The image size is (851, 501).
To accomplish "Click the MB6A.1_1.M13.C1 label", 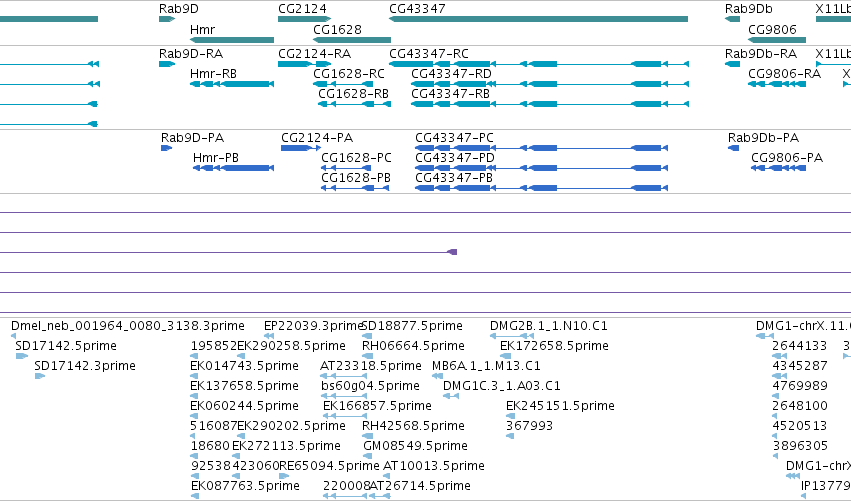I will 486,366.
